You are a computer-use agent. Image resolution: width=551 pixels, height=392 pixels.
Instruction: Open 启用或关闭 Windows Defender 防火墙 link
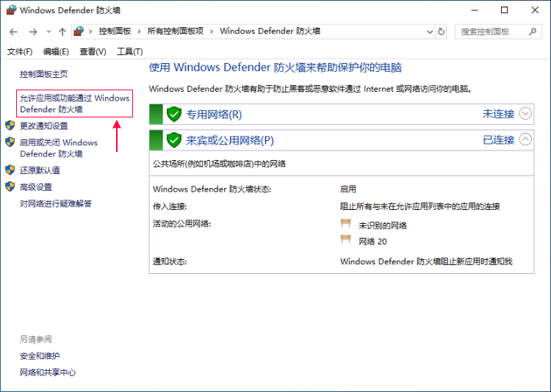point(59,148)
